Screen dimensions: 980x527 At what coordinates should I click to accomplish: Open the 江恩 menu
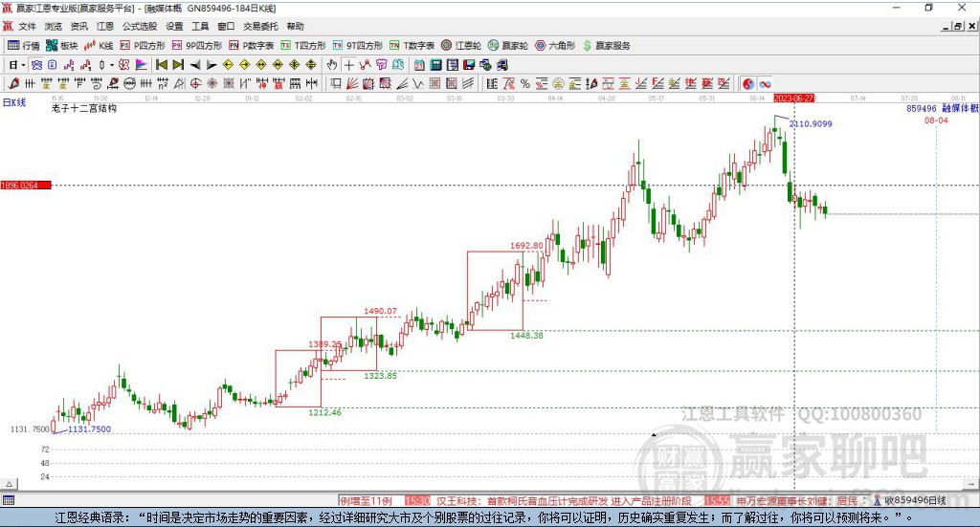pyautogui.click(x=105, y=26)
